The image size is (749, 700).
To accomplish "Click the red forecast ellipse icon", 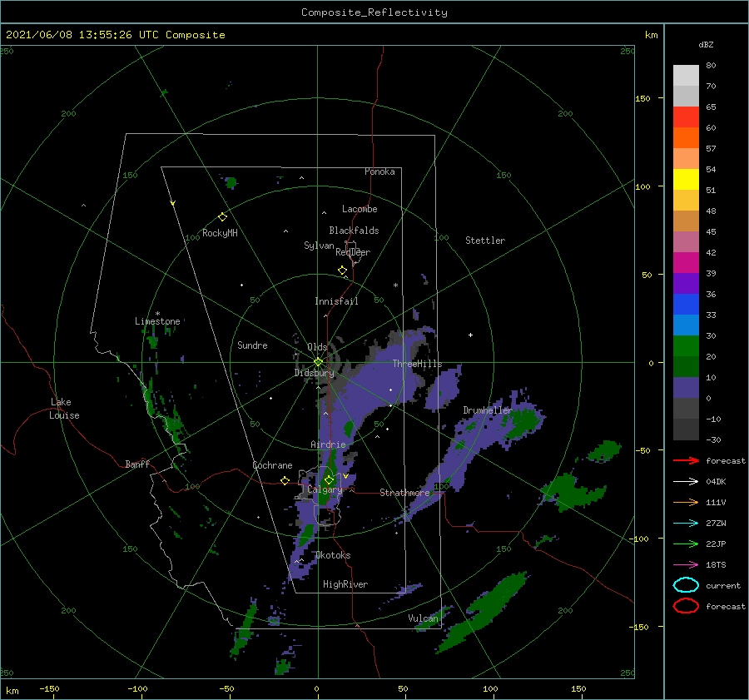I will pyautogui.click(x=686, y=606).
